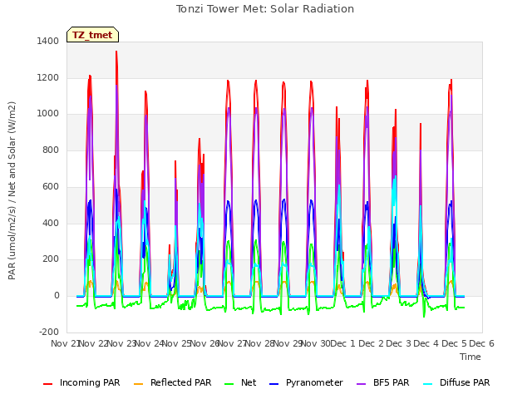
Task: Click the purple BF5 PAR legend swatch
Action: pyautogui.click(x=362, y=384)
